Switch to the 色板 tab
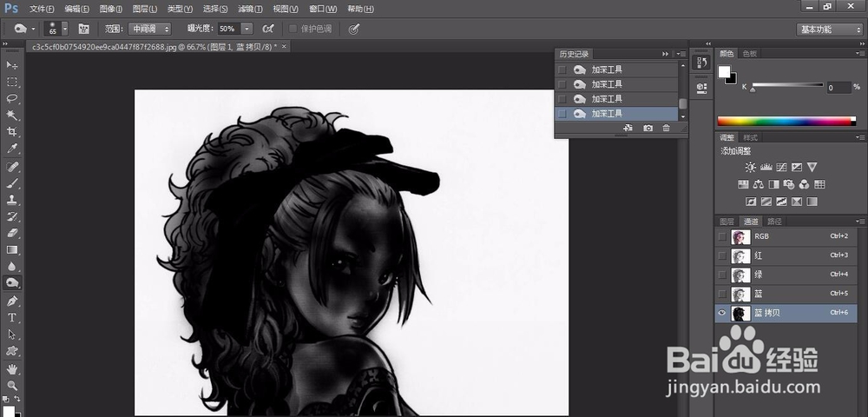Viewport: 868px width, 417px height. pos(750,54)
